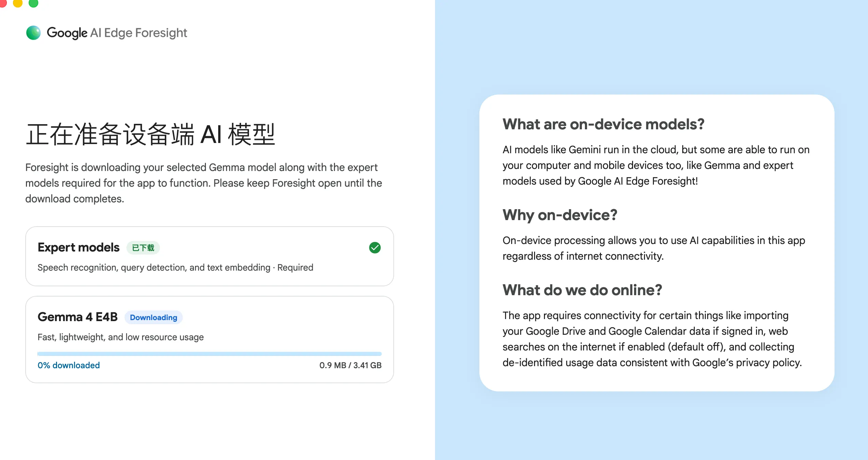Image resolution: width=868 pixels, height=460 pixels.
Task: Click the Gemma 4 E4B download progress bar
Action: (209, 354)
